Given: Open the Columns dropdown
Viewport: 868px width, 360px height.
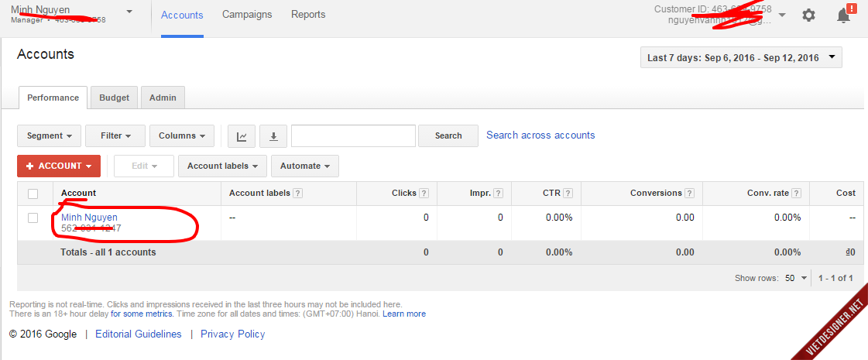Looking at the screenshot, I should tap(181, 135).
